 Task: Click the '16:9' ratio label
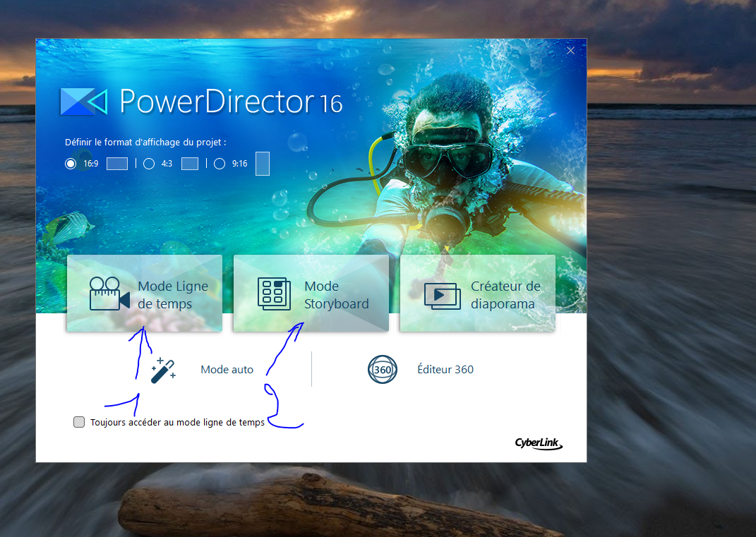[90, 164]
